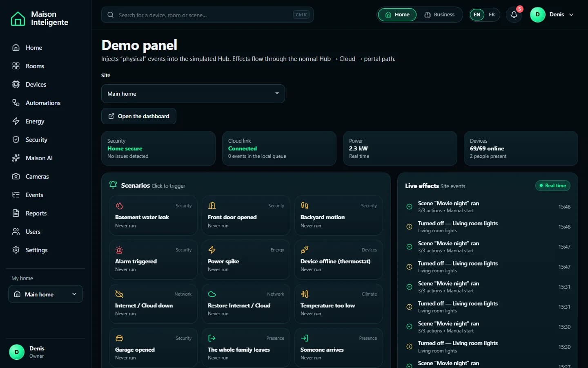Open Automations in the sidebar

coord(45,103)
